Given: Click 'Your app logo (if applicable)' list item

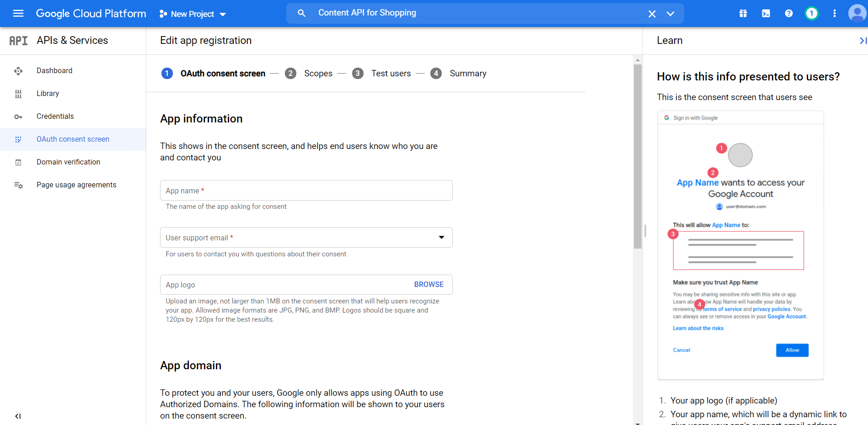Looking at the screenshot, I should (723, 401).
